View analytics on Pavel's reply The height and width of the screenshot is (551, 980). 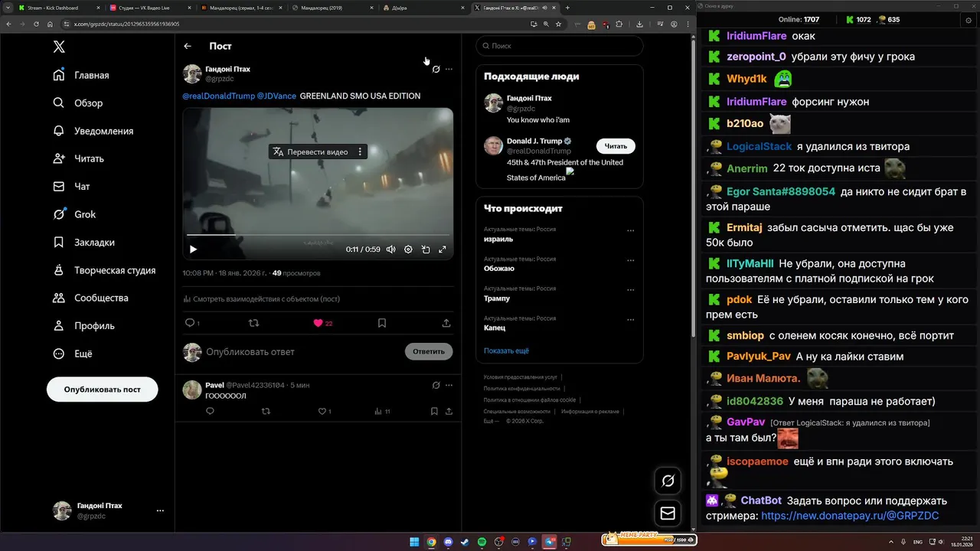coord(382,412)
